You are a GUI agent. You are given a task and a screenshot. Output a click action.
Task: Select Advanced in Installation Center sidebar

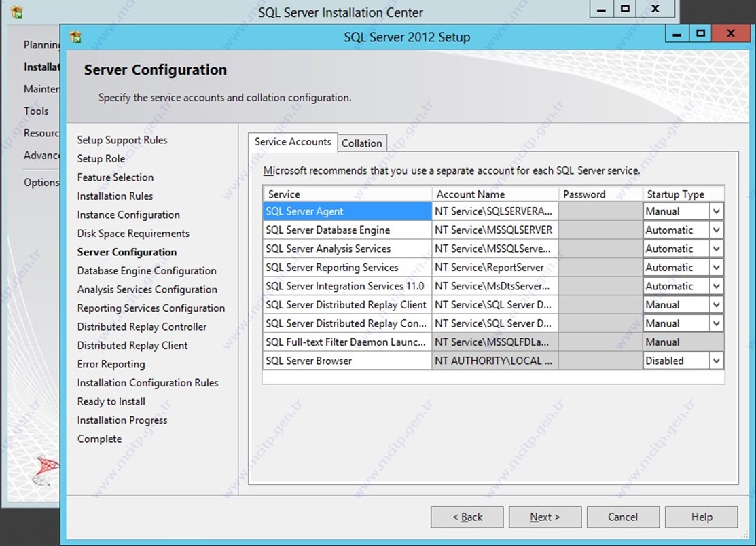(x=41, y=155)
